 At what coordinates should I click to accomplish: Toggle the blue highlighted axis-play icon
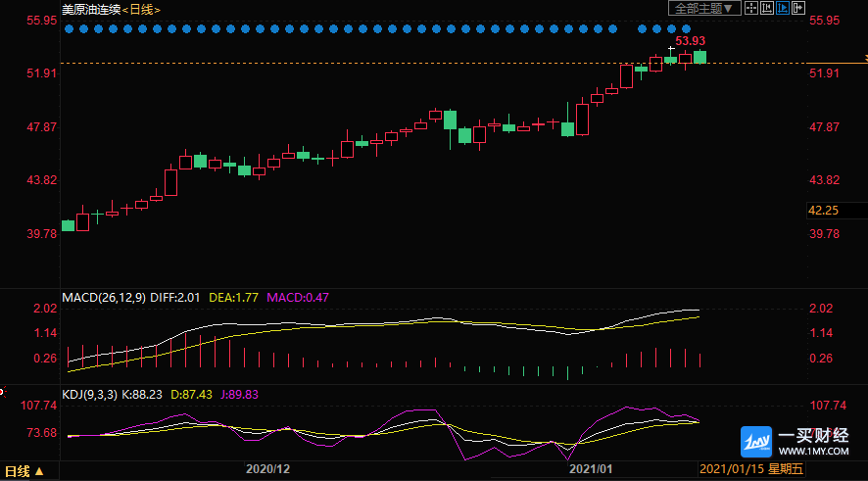coord(783,8)
